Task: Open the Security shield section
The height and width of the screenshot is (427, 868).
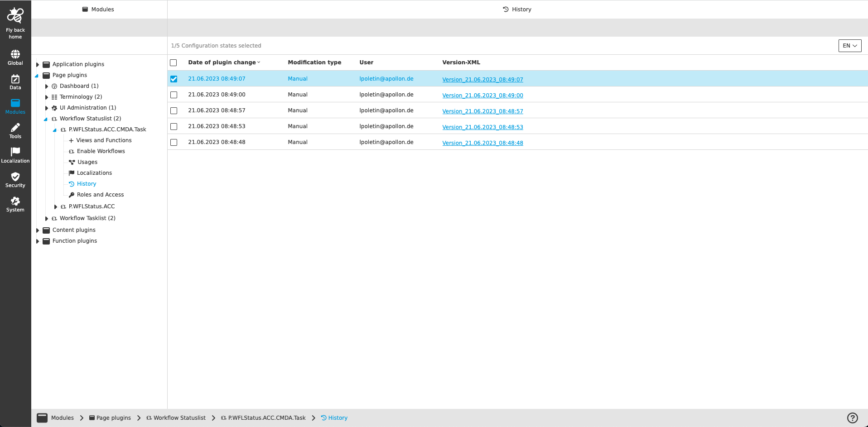Action: click(x=15, y=180)
